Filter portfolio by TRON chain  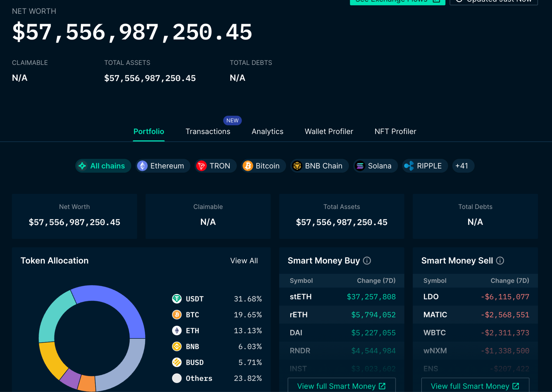[215, 166]
